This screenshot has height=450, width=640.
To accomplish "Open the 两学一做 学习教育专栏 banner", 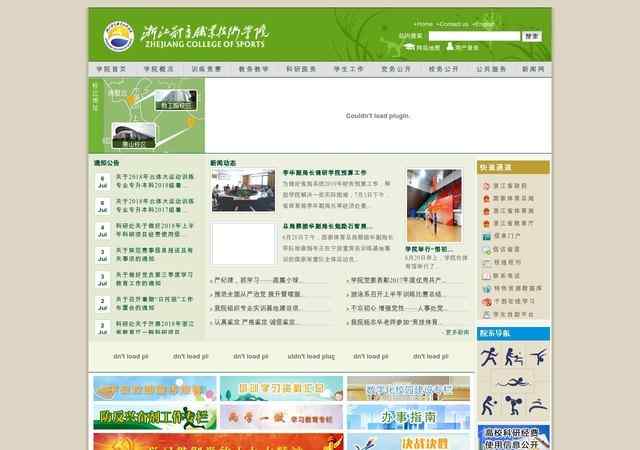I will tap(282, 417).
